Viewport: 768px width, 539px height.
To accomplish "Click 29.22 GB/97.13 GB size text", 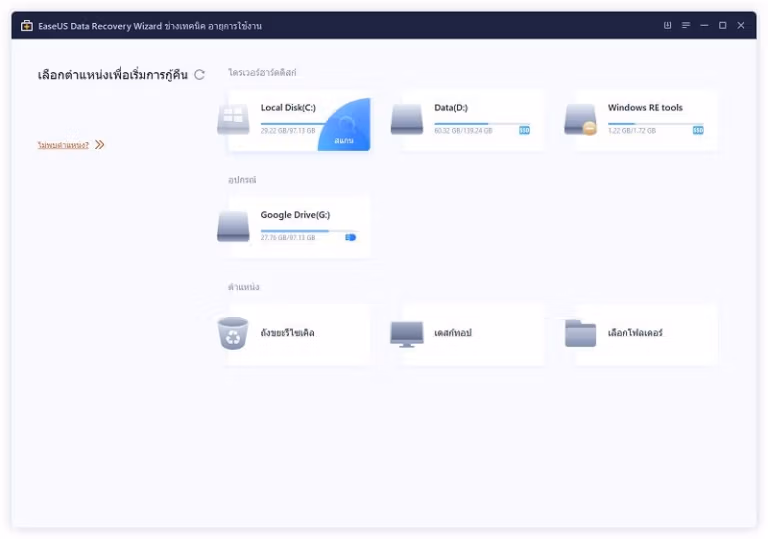I will point(288,131).
